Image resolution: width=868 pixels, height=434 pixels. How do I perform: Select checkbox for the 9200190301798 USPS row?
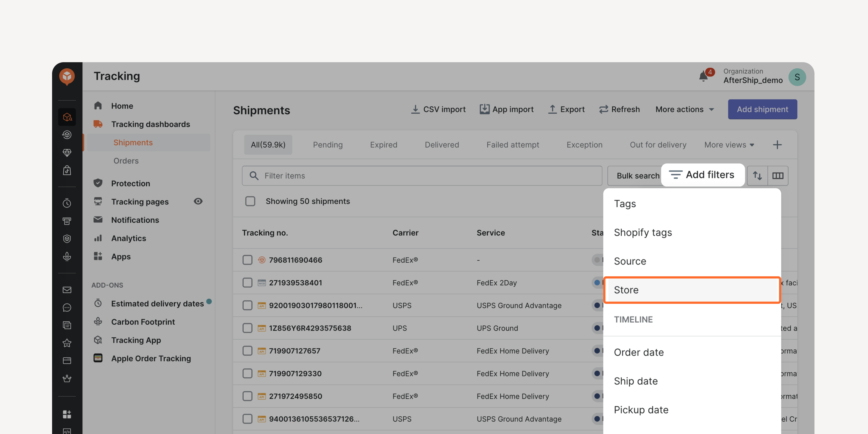(247, 305)
